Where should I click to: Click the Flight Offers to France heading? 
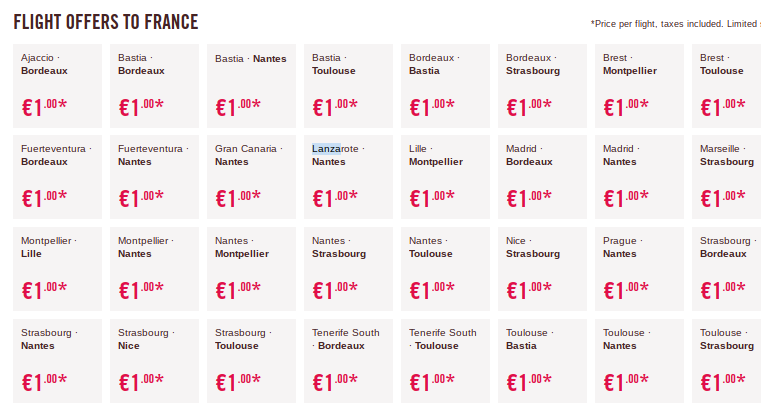pyautogui.click(x=106, y=22)
